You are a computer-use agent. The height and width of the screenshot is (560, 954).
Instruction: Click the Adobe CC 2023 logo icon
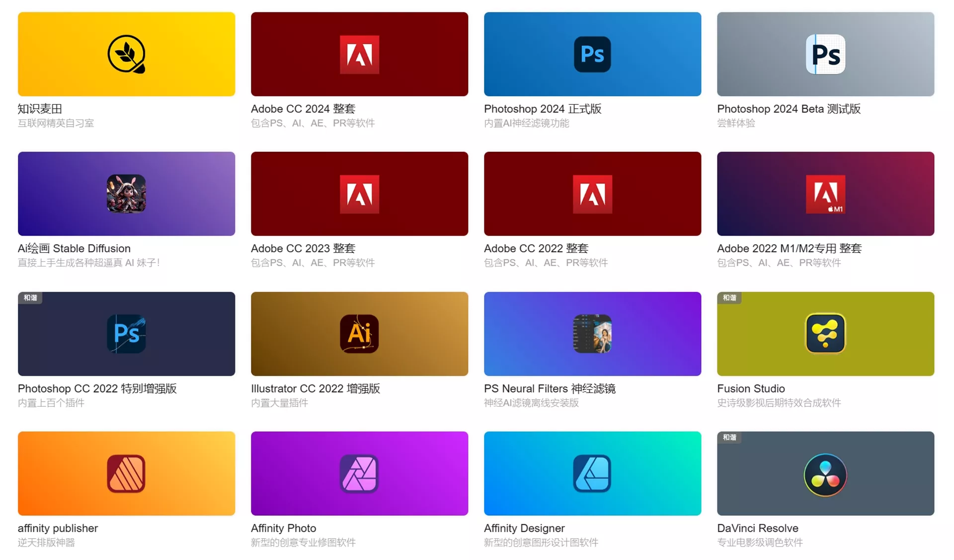(x=359, y=194)
